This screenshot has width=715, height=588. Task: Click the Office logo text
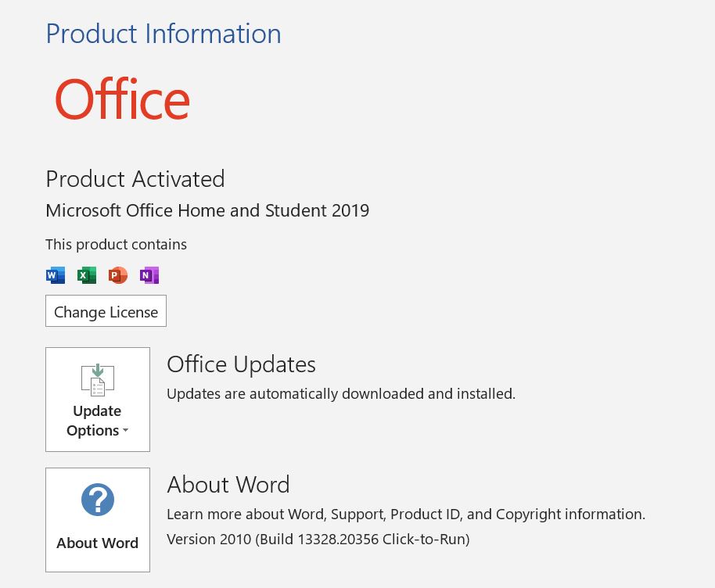122,99
